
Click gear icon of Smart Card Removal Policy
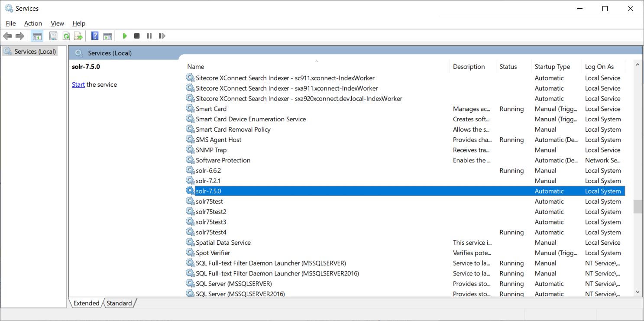point(190,130)
